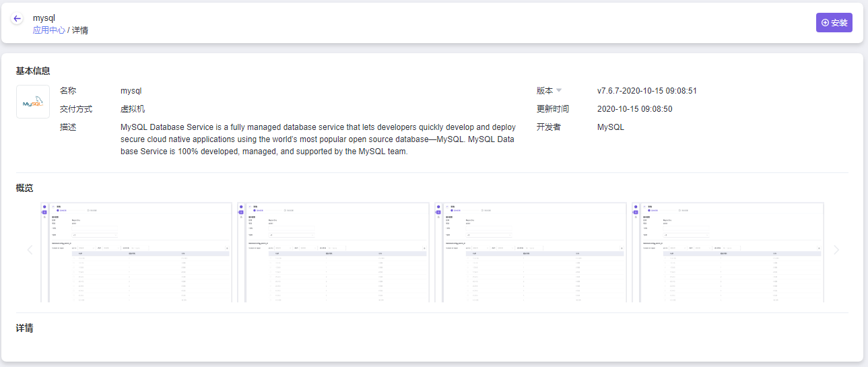
Task: Open the 应用中心 breadcrumb link
Action: (x=49, y=30)
